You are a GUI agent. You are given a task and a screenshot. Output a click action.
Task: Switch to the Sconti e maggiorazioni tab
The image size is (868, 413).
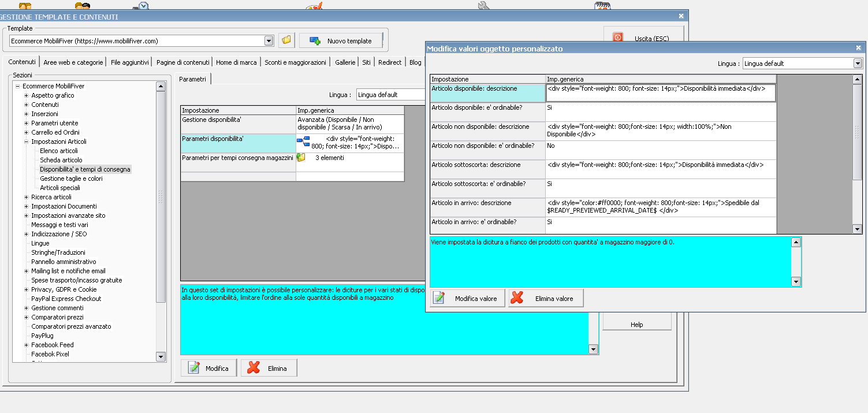point(295,62)
